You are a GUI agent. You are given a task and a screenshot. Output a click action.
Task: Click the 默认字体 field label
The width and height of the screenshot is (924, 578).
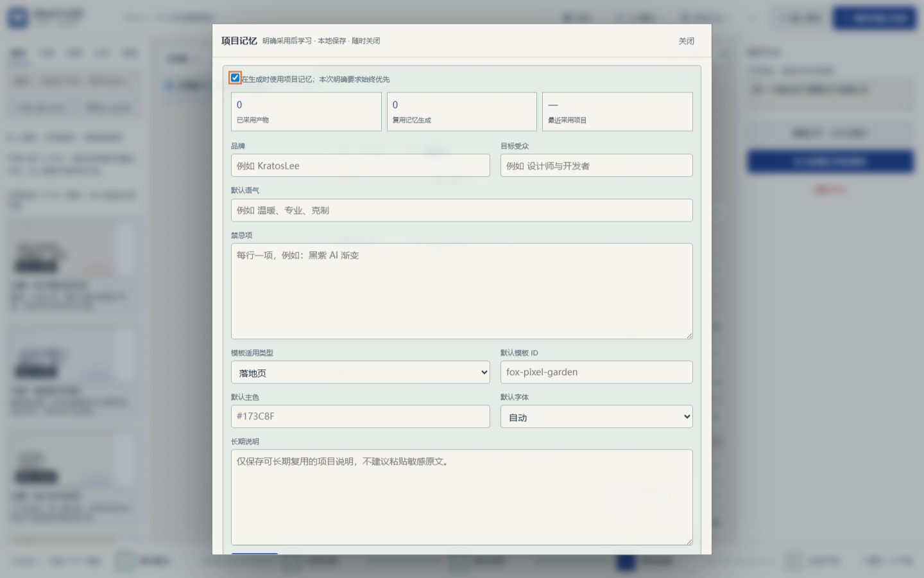click(x=515, y=398)
